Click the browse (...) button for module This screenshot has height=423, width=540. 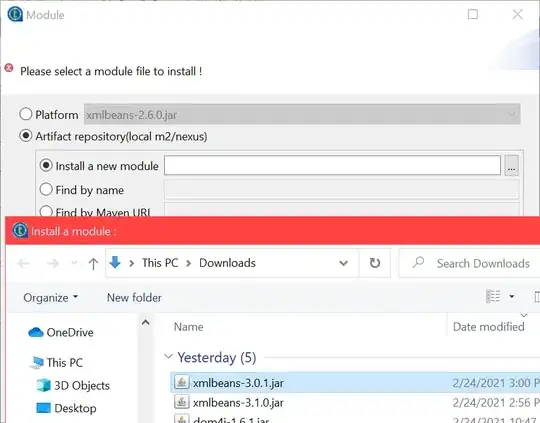511,166
